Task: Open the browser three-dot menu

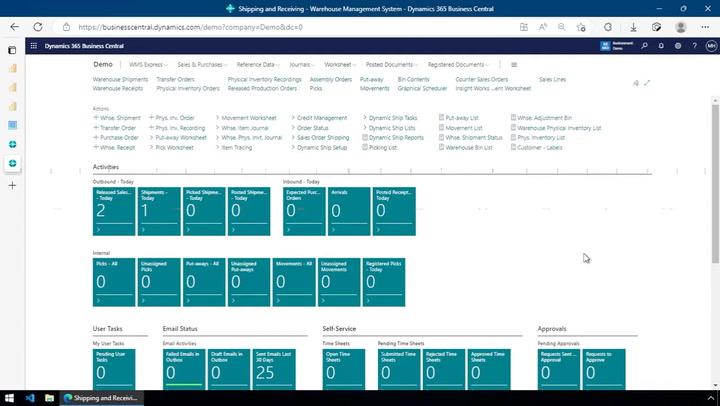Action: [x=705, y=27]
